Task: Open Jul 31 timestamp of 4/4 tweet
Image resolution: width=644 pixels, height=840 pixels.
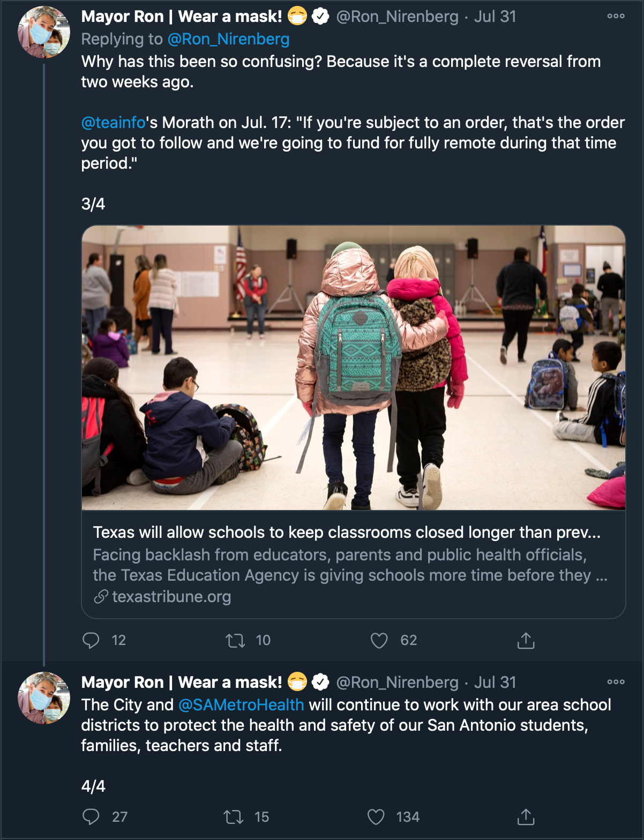Action: (495, 682)
